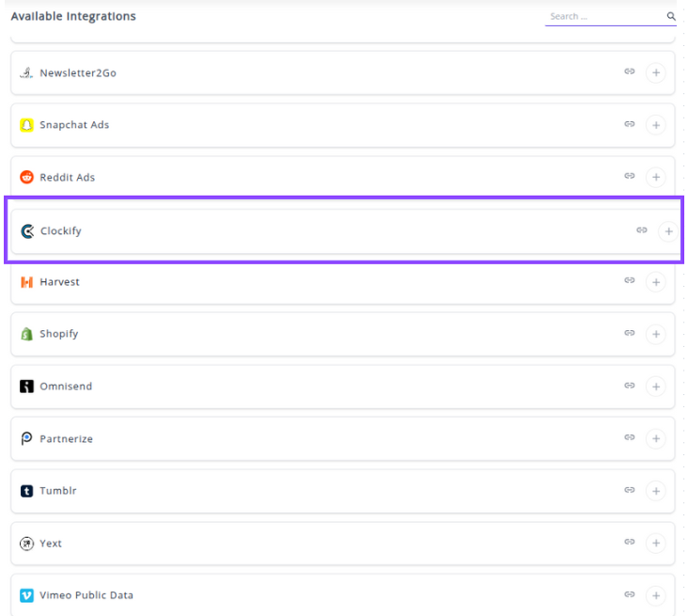Focus the Search integrations input field
Viewport: 688px width, 616px height.
click(x=603, y=17)
